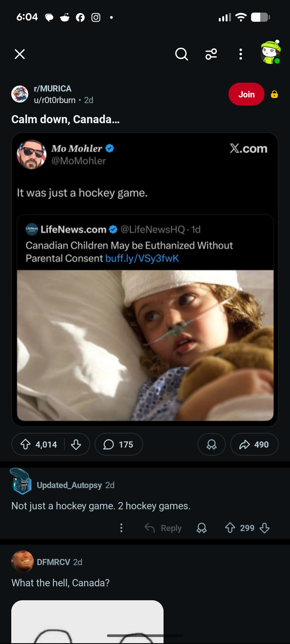Give an award to the post
Screen dimensions: 290x644
point(212,444)
